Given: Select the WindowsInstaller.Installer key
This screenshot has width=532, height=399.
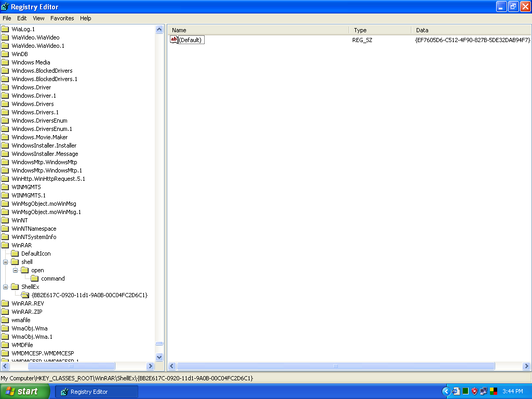Looking at the screenshot, I should (44, 145).
